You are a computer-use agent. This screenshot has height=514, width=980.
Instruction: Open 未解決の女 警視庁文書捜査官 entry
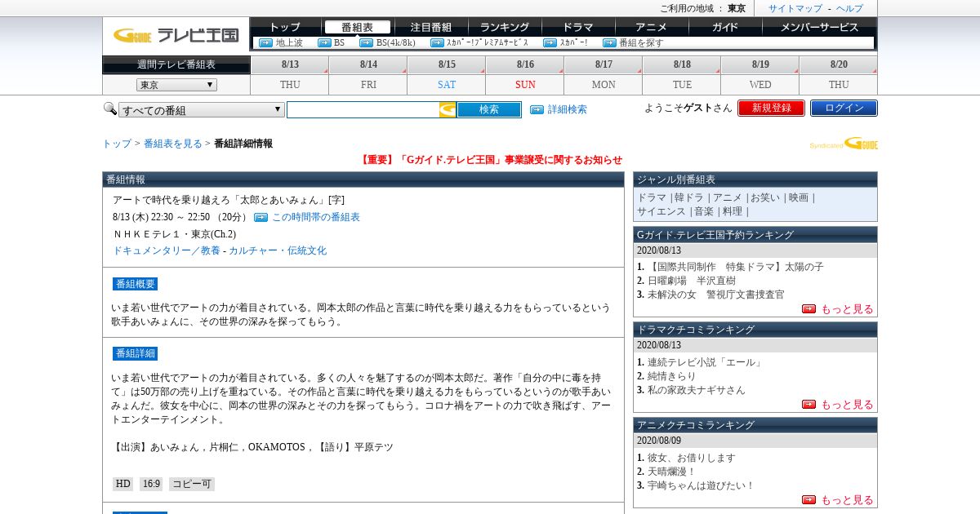point(715,295)
